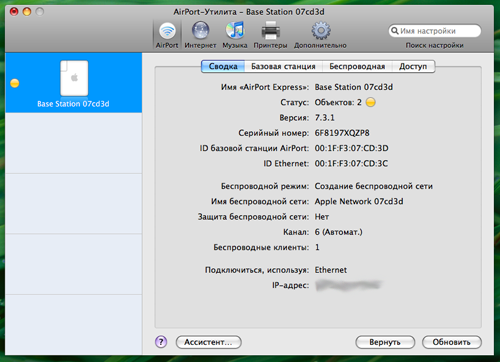Image resolution: width=500 pixels, height=362 pixels.
Task: Click the wireless security value Нет
Action: tap(322, 217)
